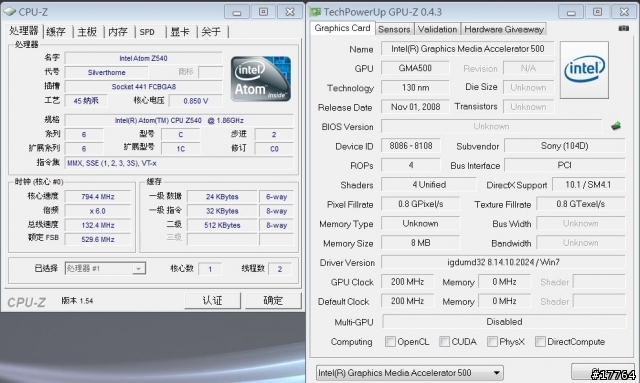Click the PCI bus interface field
Screen dimensions: 640x383
point(564,165)
